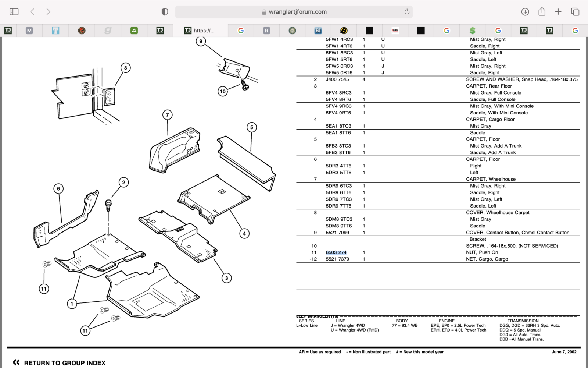This screenshot has height=368, width=588.
Task: Show the downloads list
Action: [x=525, y=12]
